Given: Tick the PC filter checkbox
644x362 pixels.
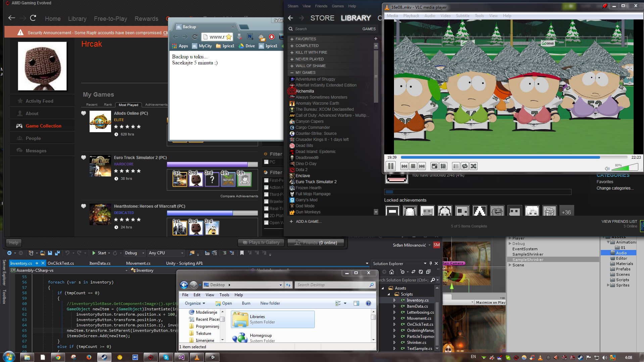Looking at the screenshot, I should [266, 162].
